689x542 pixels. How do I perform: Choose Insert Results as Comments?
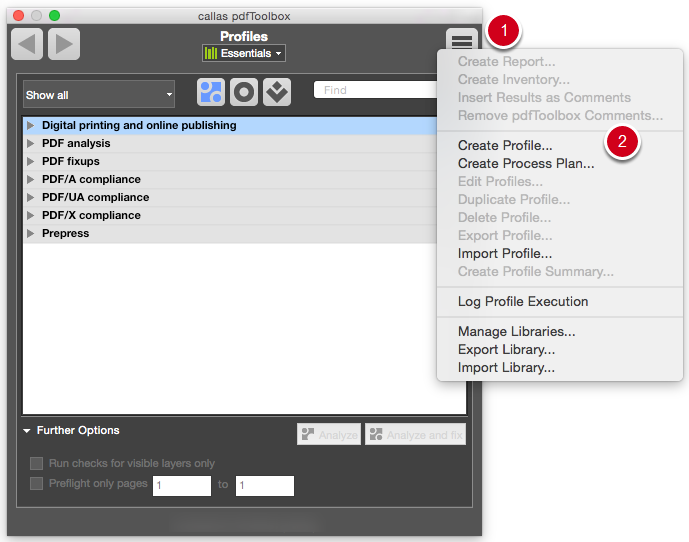click(544, 98)
